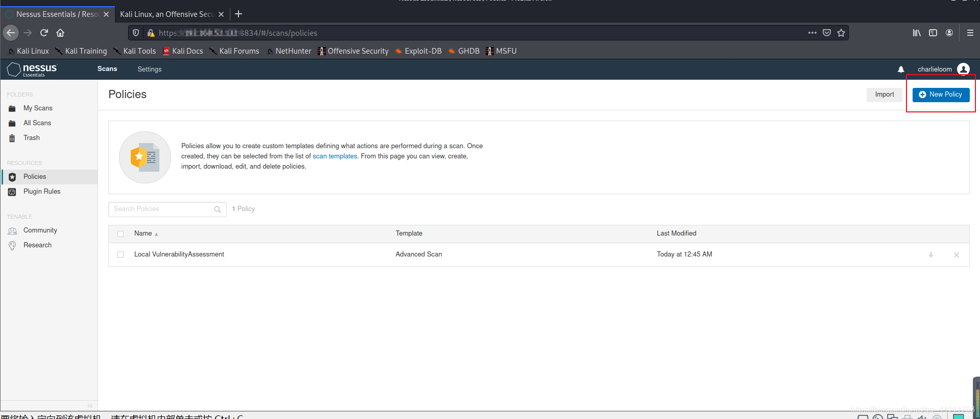Close the Nessus Essentials tab
Viewport: 980px width, 419px height.
106,14
